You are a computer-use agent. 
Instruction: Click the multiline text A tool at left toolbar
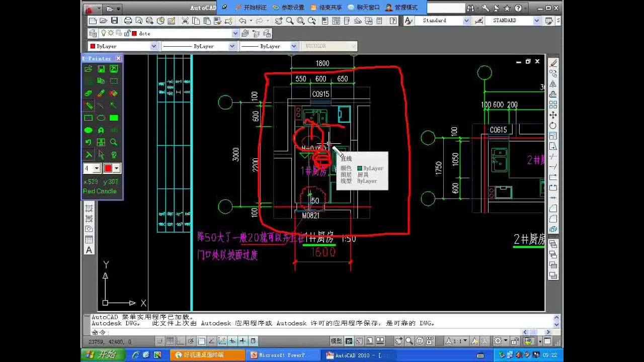pos(89,250)
